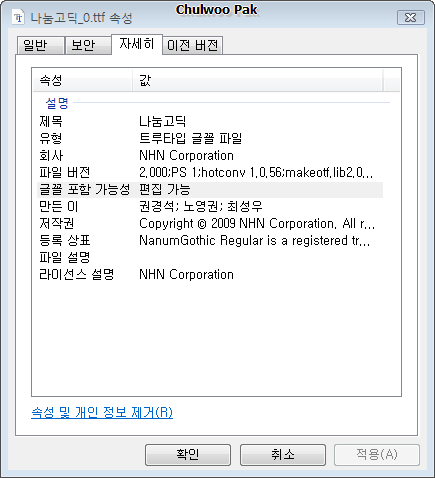Screen dimensions: 435x478
Task: Open the 보안 tab
Action: (x=88, y=45)
